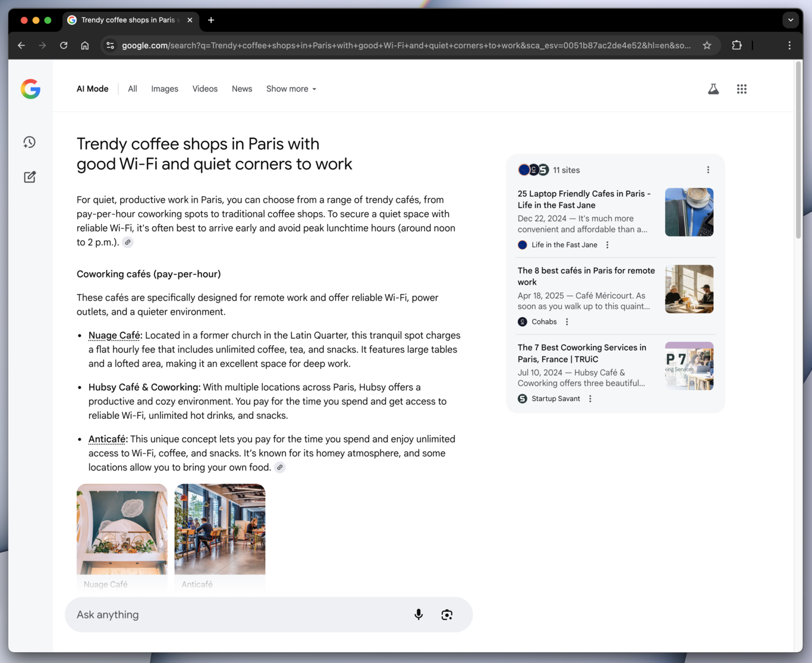Switch to the Videos tab
This screenshot has width=812, height=663.
click(x=205, y=89)
